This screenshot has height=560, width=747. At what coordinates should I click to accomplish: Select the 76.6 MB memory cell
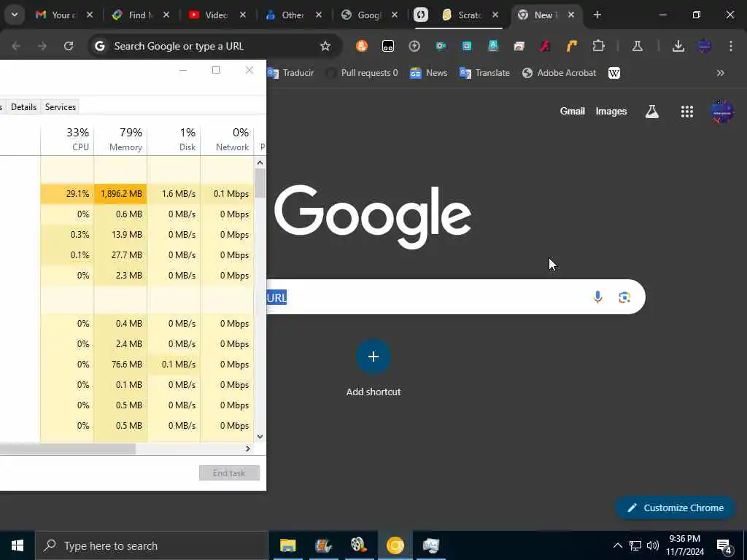tap(120, 365)
